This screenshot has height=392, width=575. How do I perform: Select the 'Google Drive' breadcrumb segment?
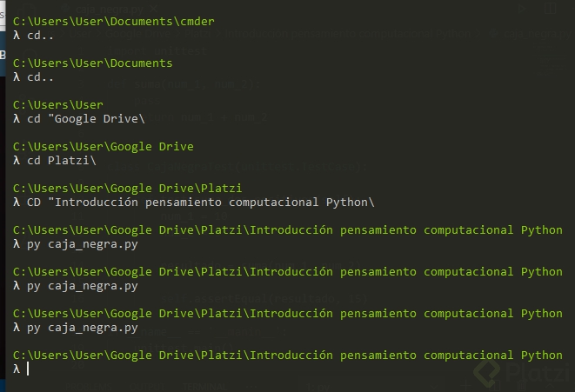coord(138,34)
